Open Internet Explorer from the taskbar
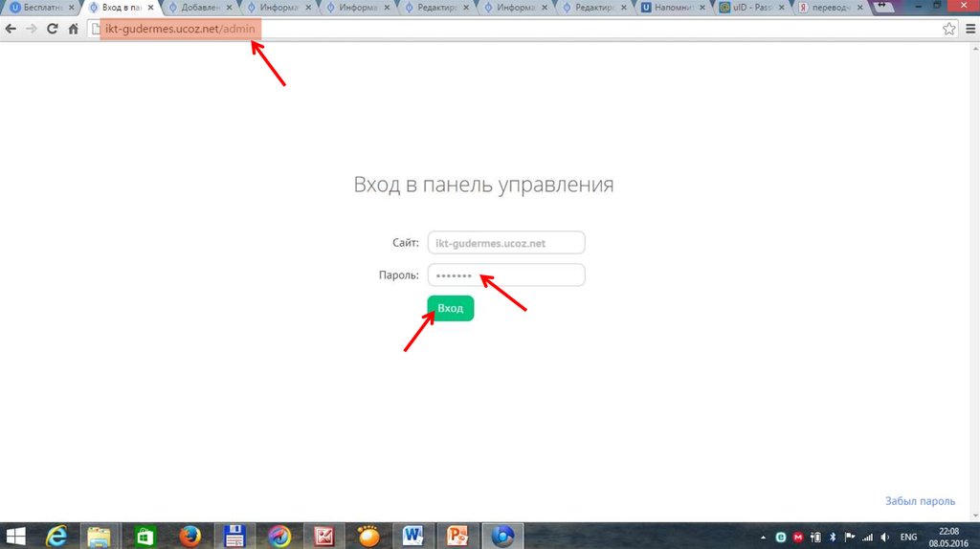The image size is (980, 549). click(x=57, y=536)
